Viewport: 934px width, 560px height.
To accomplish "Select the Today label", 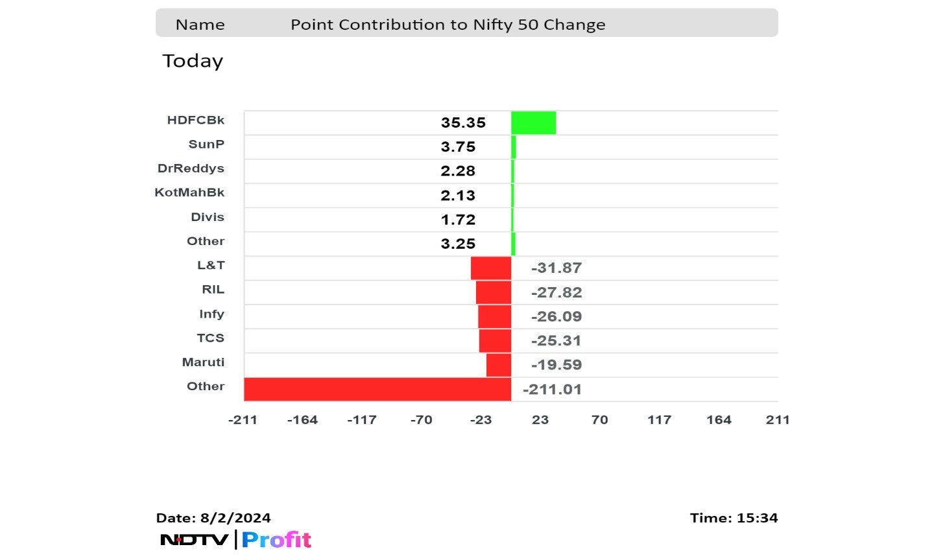I will click(193, 61).
